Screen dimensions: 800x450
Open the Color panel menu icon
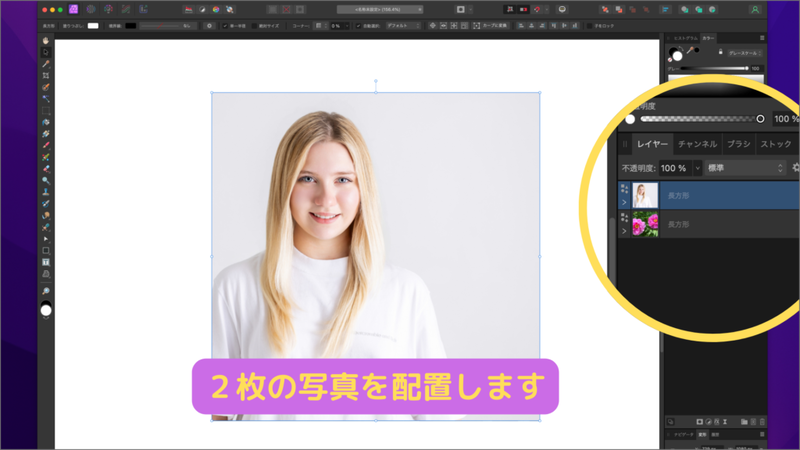[x=762, y=38]
